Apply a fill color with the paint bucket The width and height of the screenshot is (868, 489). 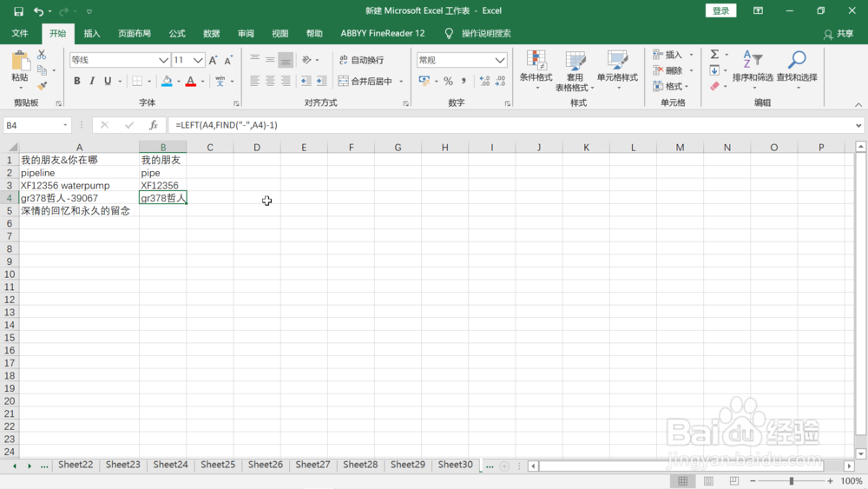click(x=167, y=82)
